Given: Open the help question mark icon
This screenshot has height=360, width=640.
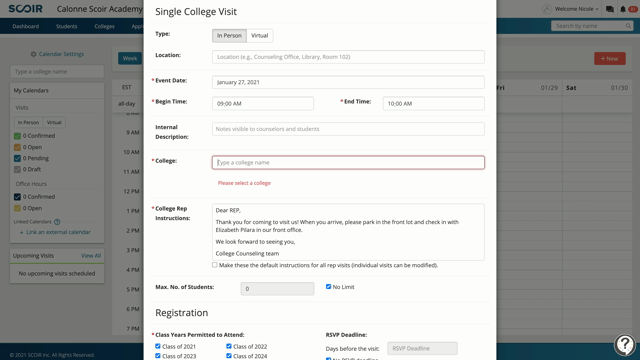Looking at the screenshot, I should point(625,344).
